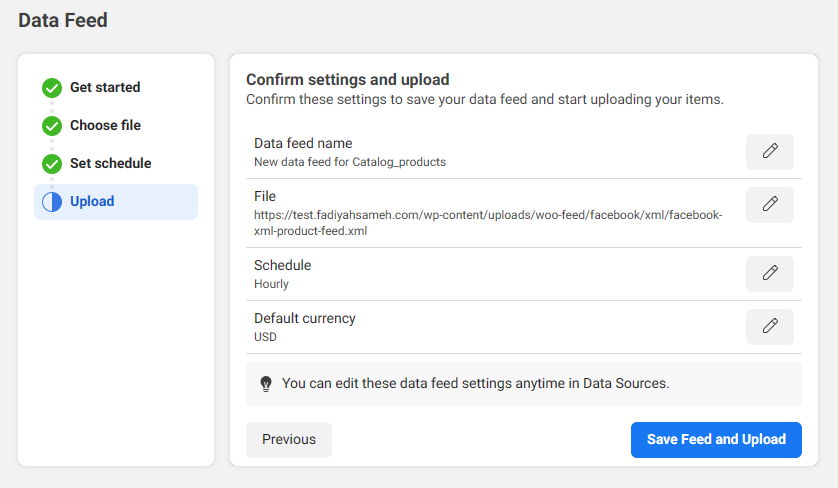Select the Upload step
Viewport: 838px width, 488px height.
(92, 202)
